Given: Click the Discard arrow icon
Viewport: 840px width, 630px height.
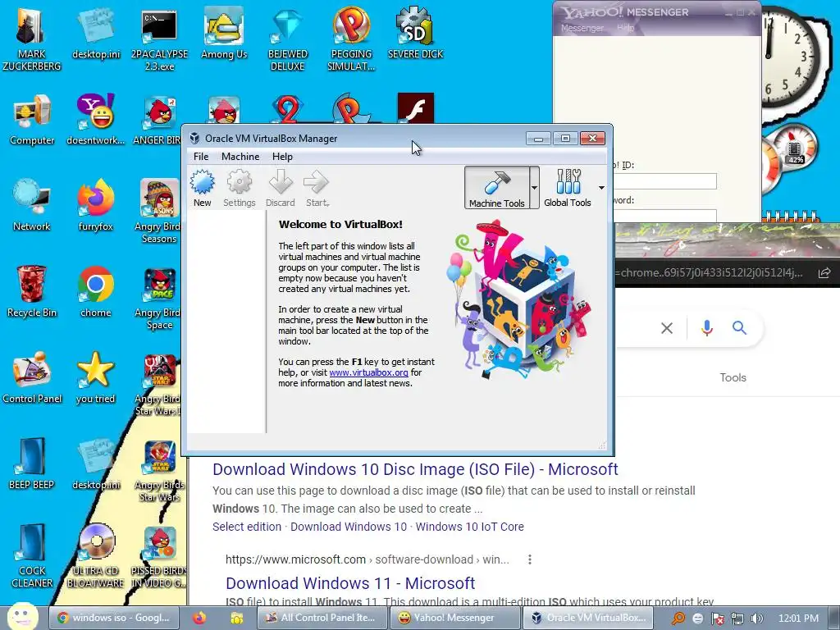Looking at the screenshot, I should tap(281, 188).
